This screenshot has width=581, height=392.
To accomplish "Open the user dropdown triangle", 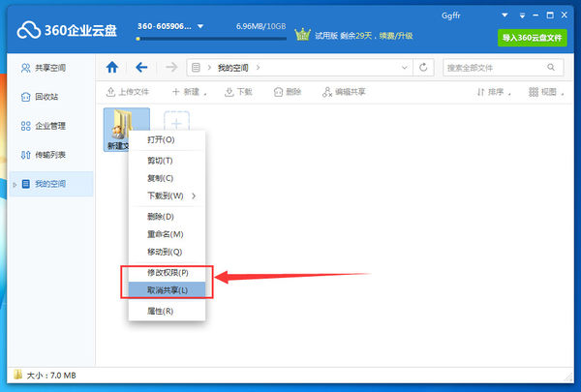I will tap(505, 15).
